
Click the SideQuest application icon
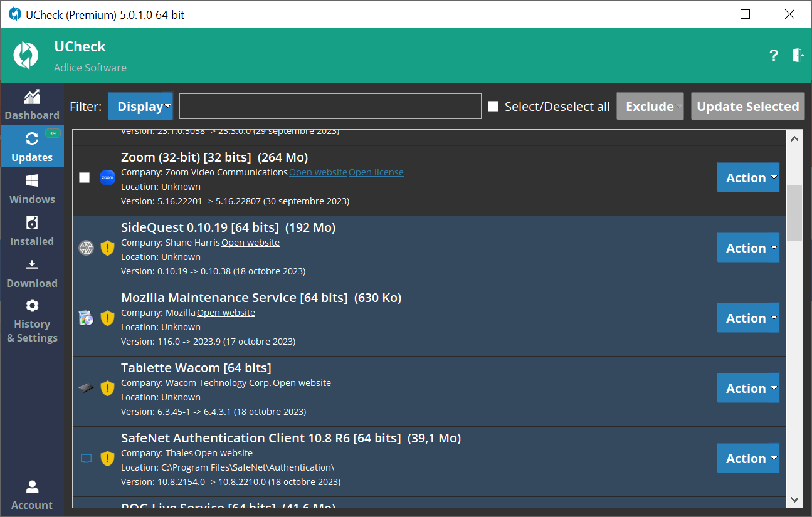[86, 248]
